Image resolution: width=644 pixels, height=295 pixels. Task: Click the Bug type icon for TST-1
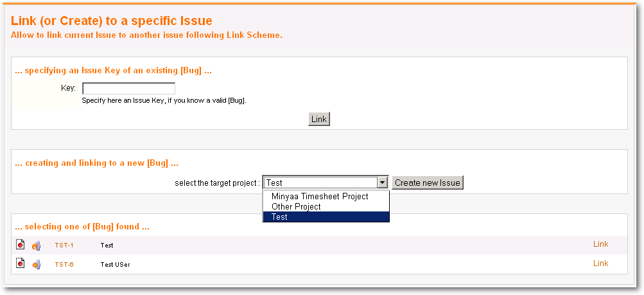point(21,244)
